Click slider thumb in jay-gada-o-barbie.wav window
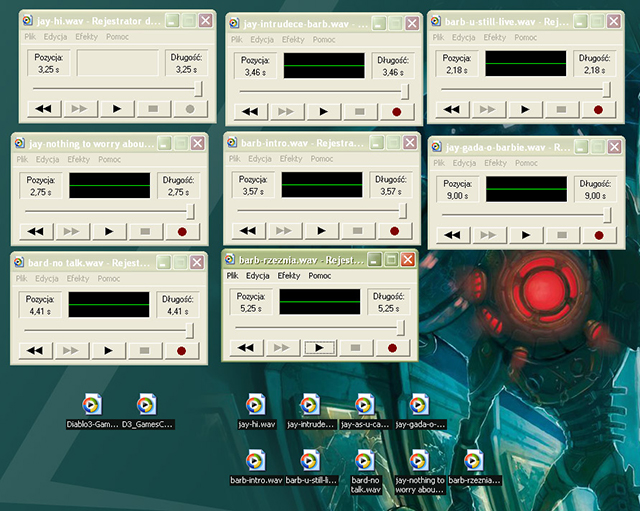Image resolution: width=640 pixels, height=511 pixels. pyautogui.click(x=607, y=215)
